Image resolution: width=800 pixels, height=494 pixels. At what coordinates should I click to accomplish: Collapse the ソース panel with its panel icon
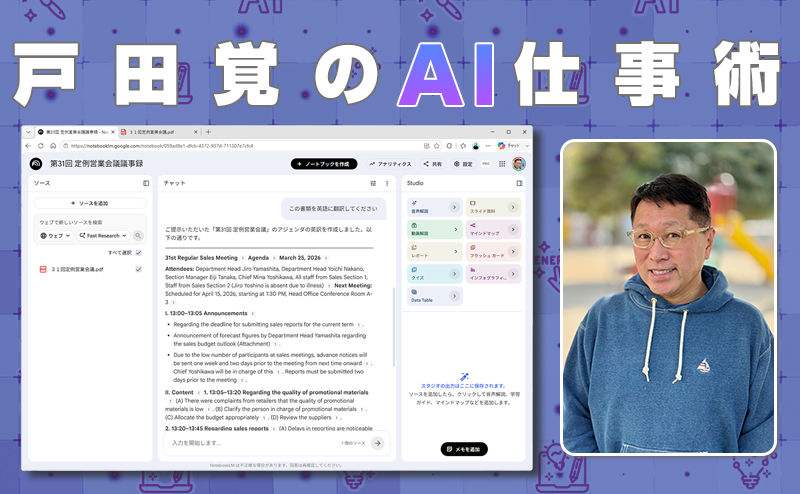point(146,183)
